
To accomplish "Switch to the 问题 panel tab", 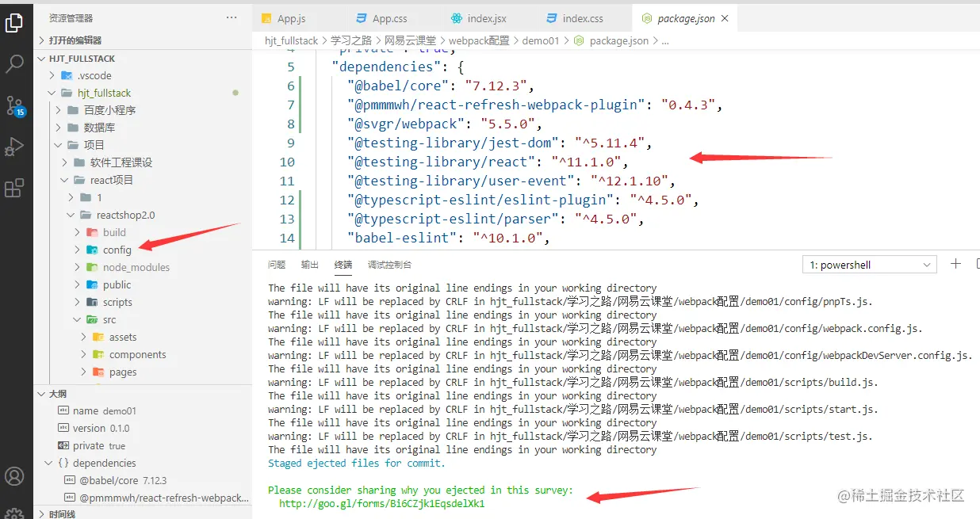I will (277, 265).
